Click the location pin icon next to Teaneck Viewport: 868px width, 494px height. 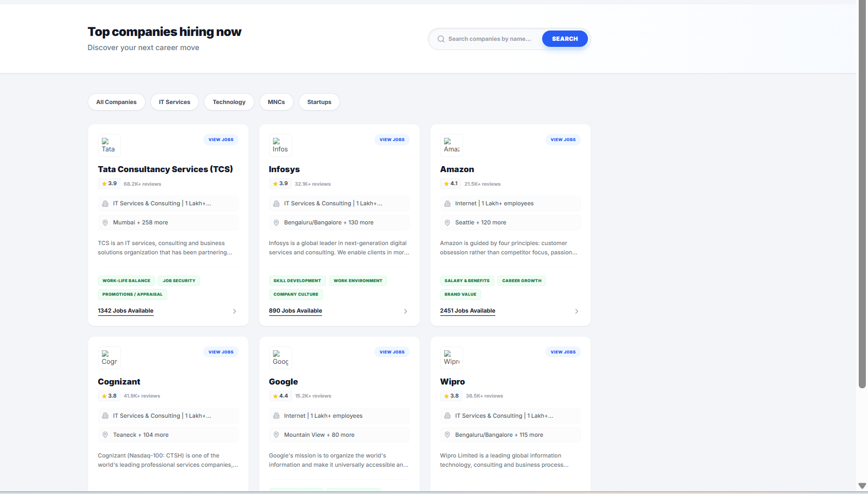[x=105, y=435]
